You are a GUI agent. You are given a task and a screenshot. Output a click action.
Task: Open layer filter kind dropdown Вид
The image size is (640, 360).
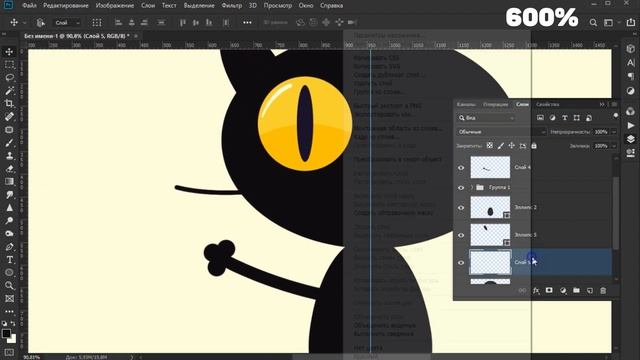click(487, 118)
